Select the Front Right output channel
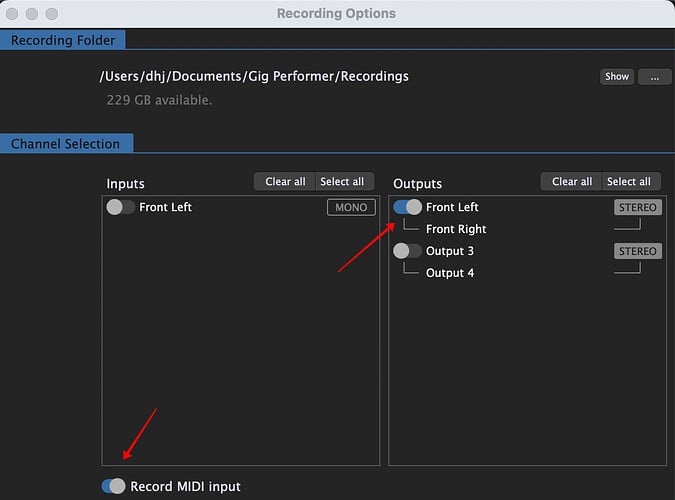This screenshot has height=500, width=675. pos(456,229)
